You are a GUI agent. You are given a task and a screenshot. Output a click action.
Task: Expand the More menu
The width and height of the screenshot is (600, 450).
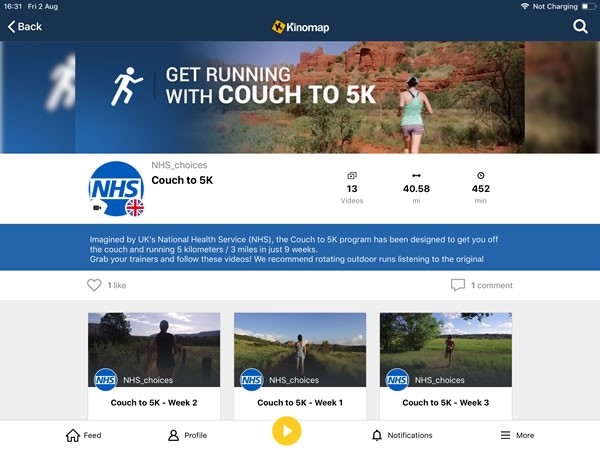[517, 435]
